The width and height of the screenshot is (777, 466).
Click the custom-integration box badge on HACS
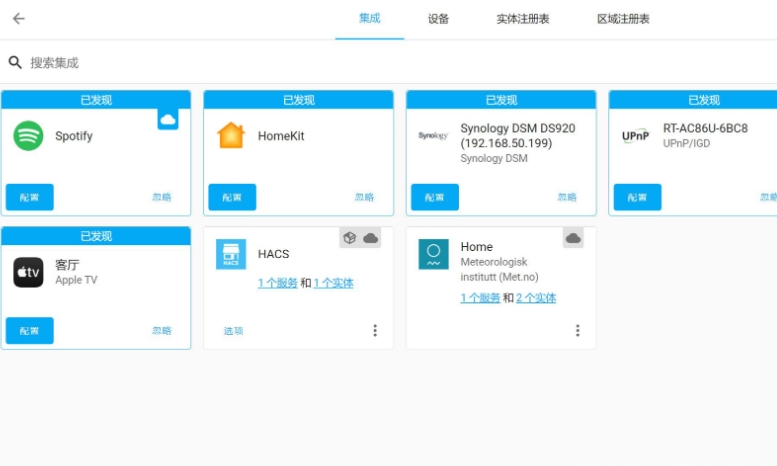(x=350, y=238)
